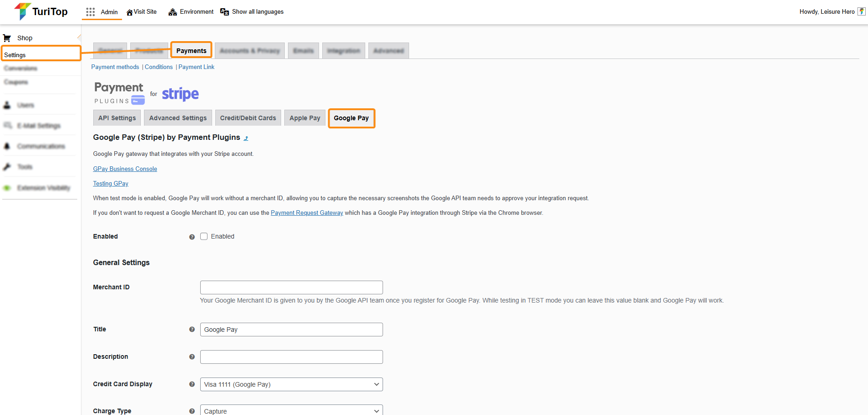Open the apps grid icon beside Admin
Image resolution: width=868 pixels, height=415 pixels.
point(91,12)
